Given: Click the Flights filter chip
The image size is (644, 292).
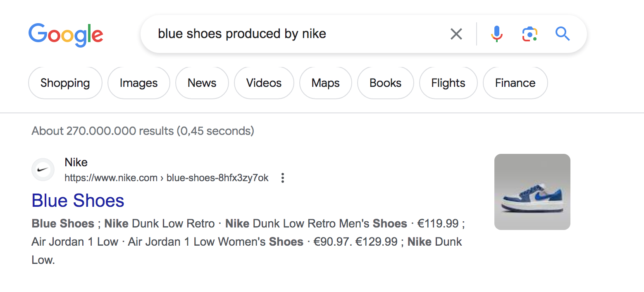Looking at the screenshot, I should tap(448, 83).
